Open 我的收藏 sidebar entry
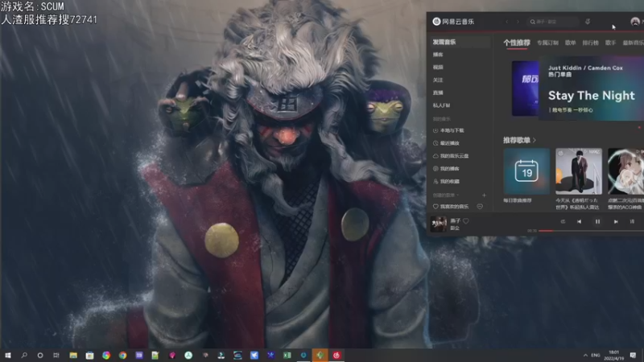This screenshot has height=362, width=644. tap(446, 182)
